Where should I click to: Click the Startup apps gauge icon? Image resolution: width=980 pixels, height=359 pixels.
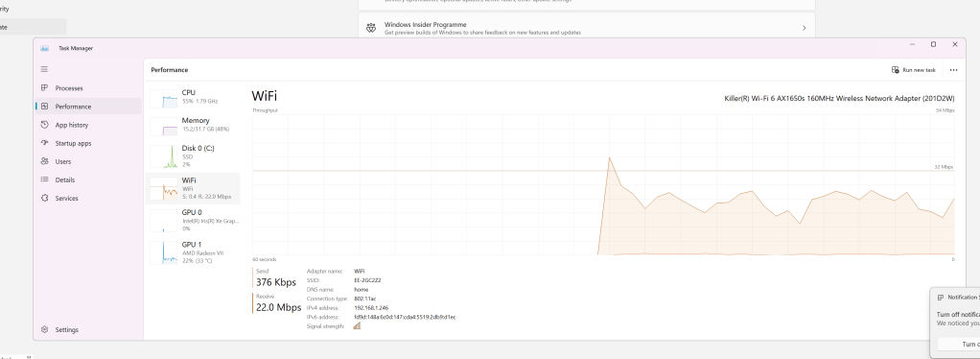(44, 143)
